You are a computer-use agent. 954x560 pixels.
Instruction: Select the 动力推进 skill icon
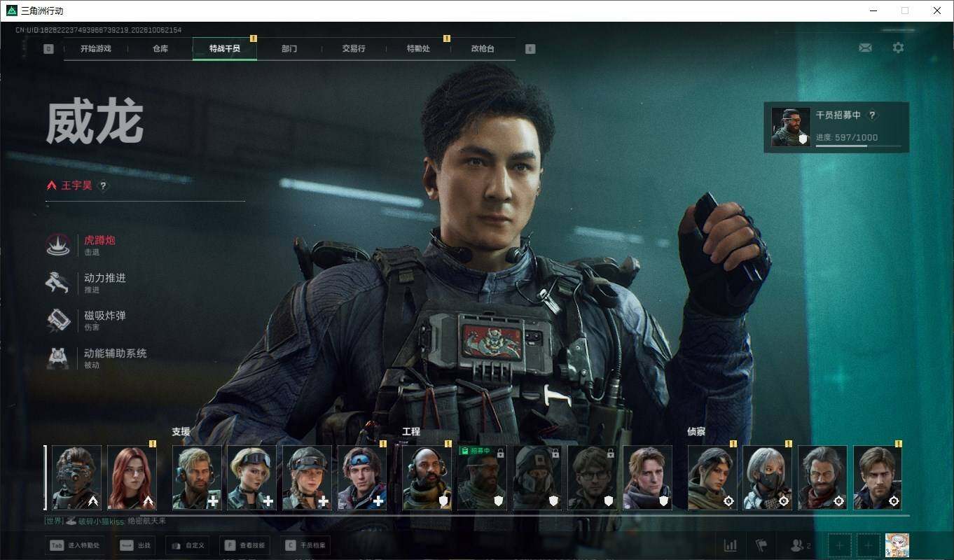pyautogui.click(x=57, y=283)
